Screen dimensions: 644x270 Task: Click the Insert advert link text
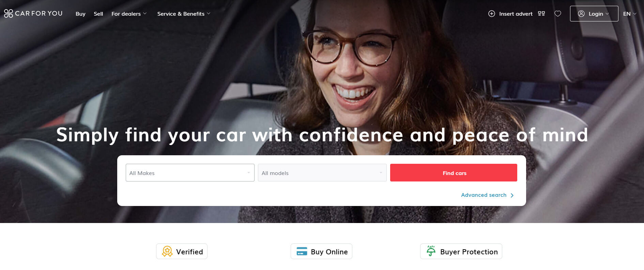point(516,14)
